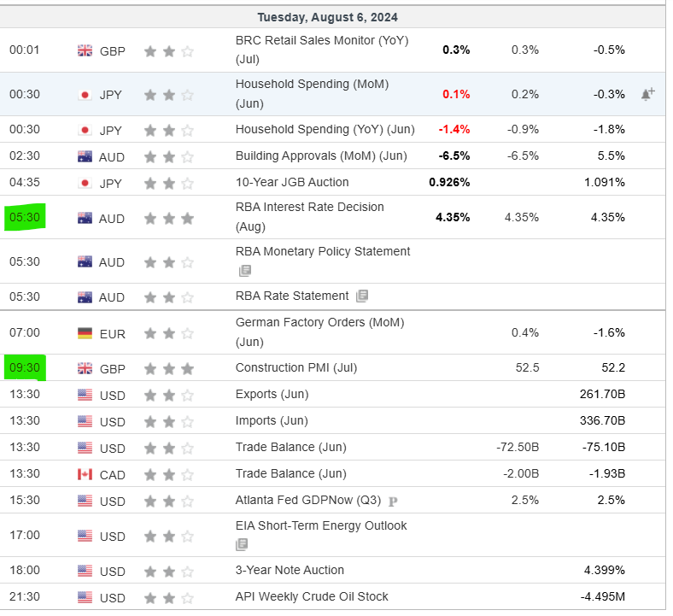Click the Japan flag on the 10-Year JGB Auction row
The height and width of the screenshot is (616, 673).
pyautogui.click(x=85, y=183)
